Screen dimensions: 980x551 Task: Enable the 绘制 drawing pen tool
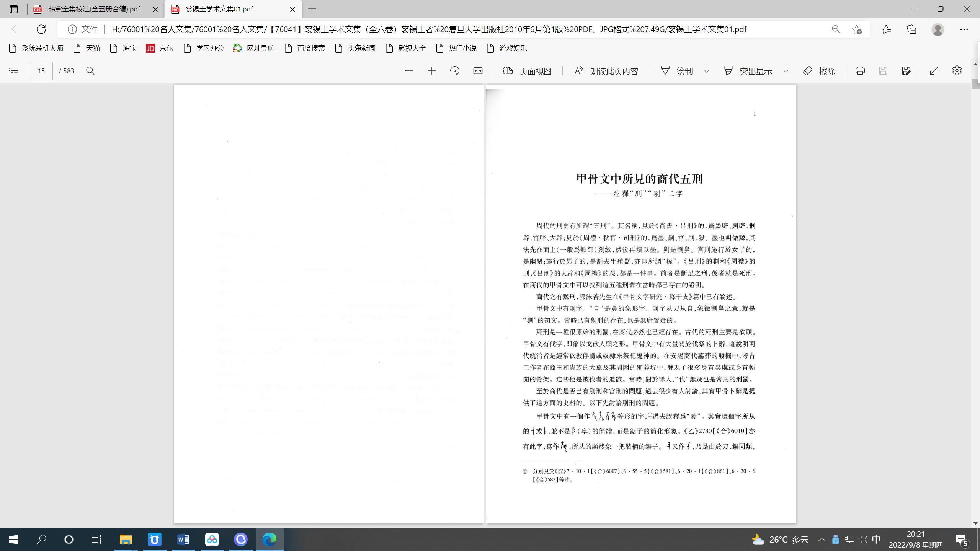[x=678, y=71]
